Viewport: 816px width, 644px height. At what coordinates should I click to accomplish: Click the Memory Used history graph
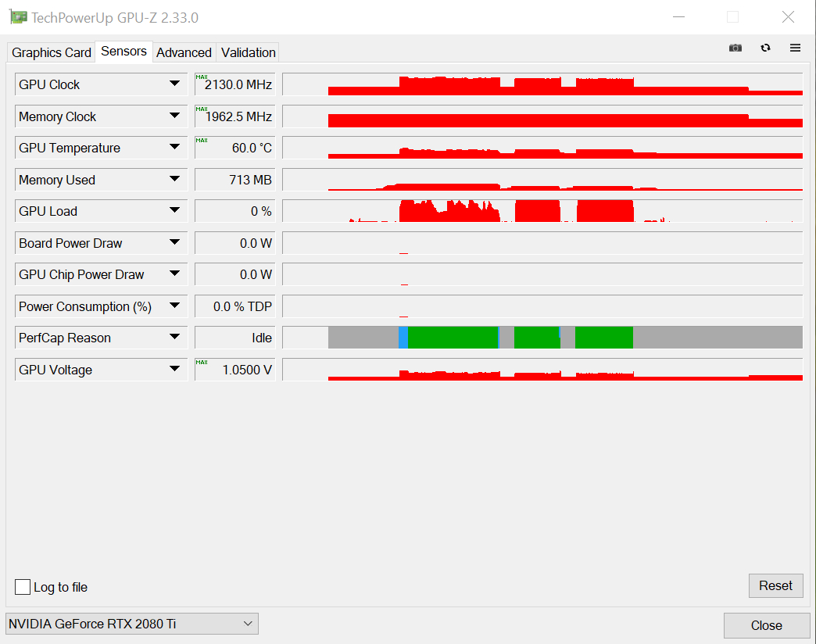coord(542,180)
